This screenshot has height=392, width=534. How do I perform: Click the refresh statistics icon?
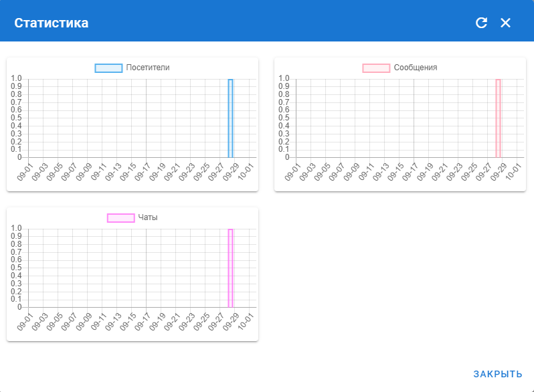tap(481, 23)
